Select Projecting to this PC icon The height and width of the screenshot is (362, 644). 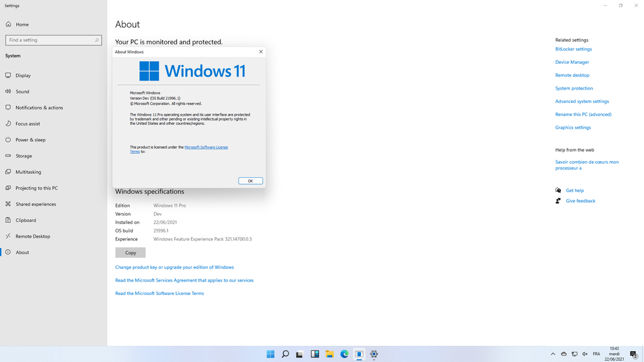(8, 187)
